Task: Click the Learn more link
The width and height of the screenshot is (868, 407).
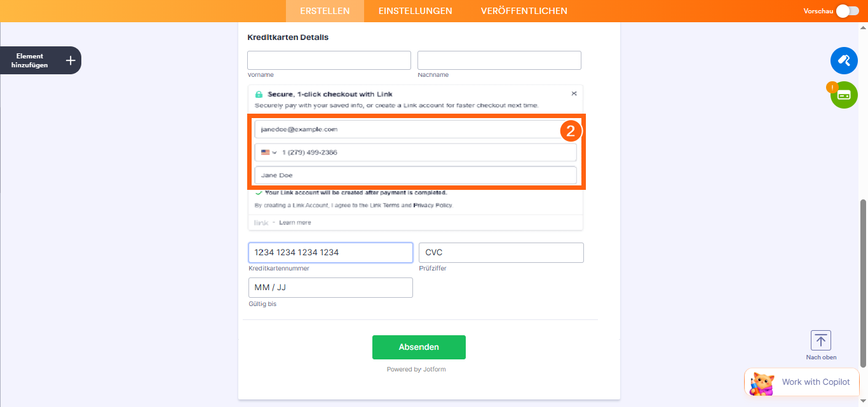Action: click(295, 223)
